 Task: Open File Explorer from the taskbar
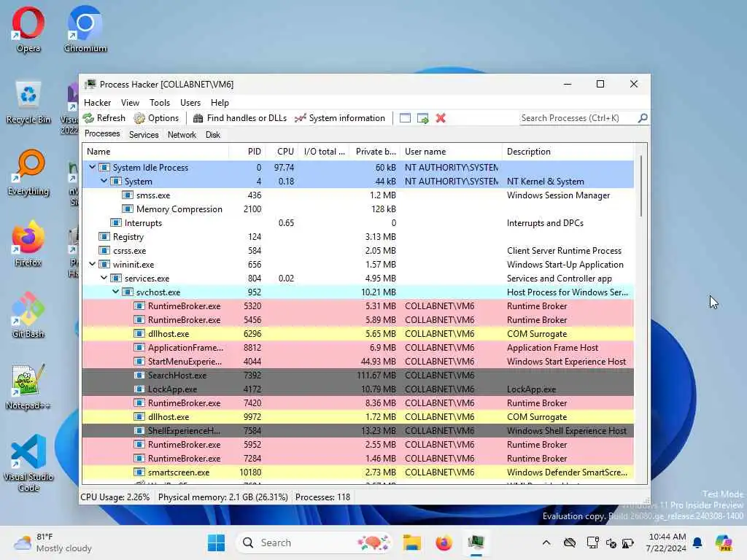tap(411, 542)
